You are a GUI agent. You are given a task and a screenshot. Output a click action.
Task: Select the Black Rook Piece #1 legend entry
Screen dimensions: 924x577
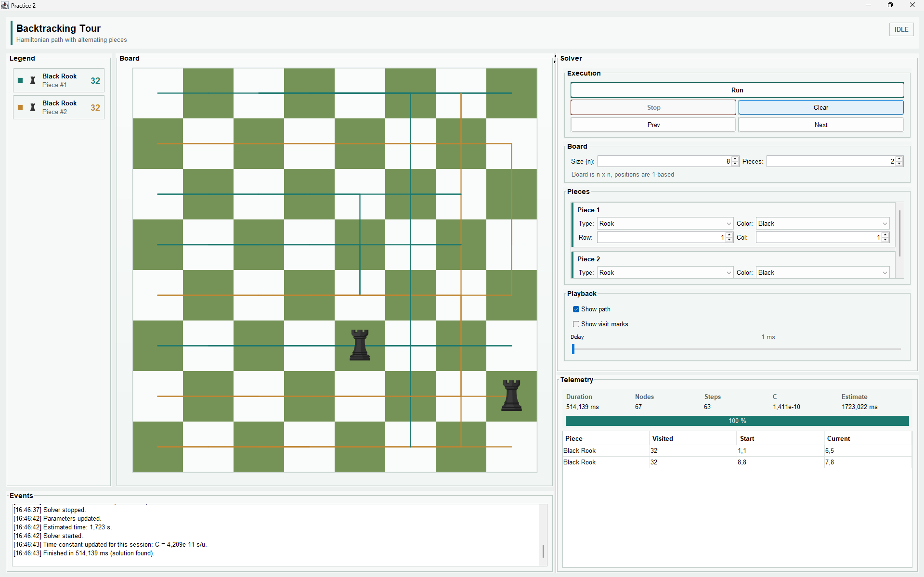click(59, 80)
